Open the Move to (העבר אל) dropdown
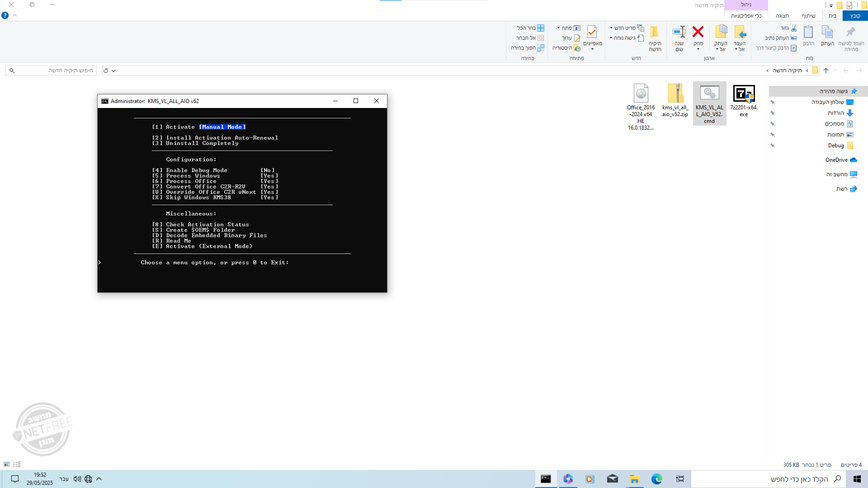The height and width of the screenshot is (488, 868). (x=740, y=47)
